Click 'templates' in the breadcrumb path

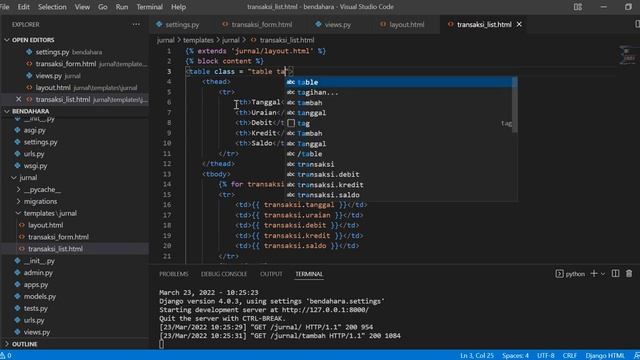(198, 40)
